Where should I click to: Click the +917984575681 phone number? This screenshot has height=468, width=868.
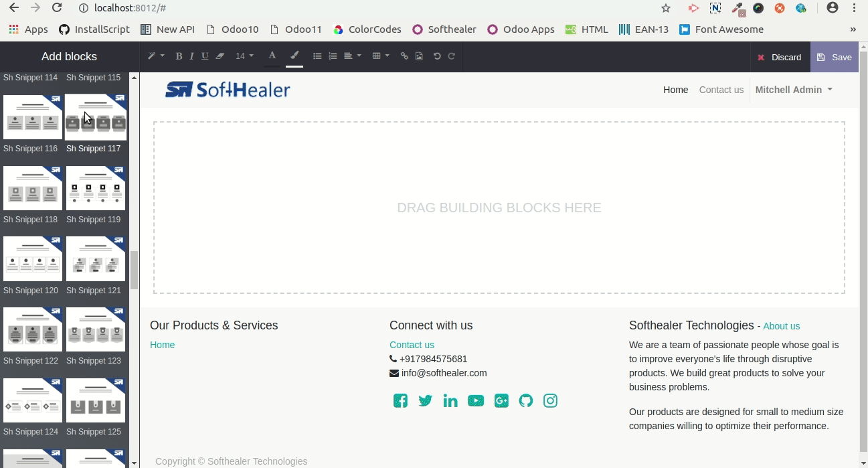point(433,359)
